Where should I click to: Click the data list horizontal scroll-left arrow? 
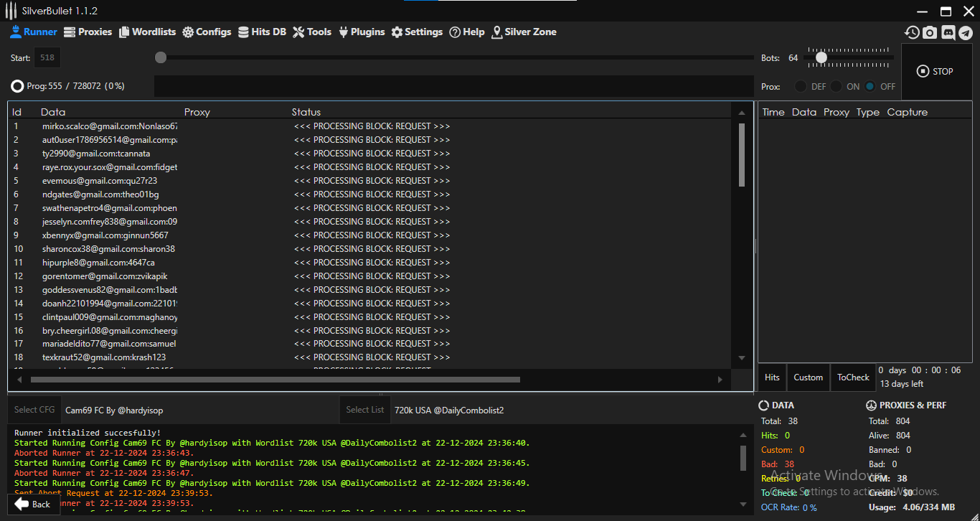tap(19, 380)
